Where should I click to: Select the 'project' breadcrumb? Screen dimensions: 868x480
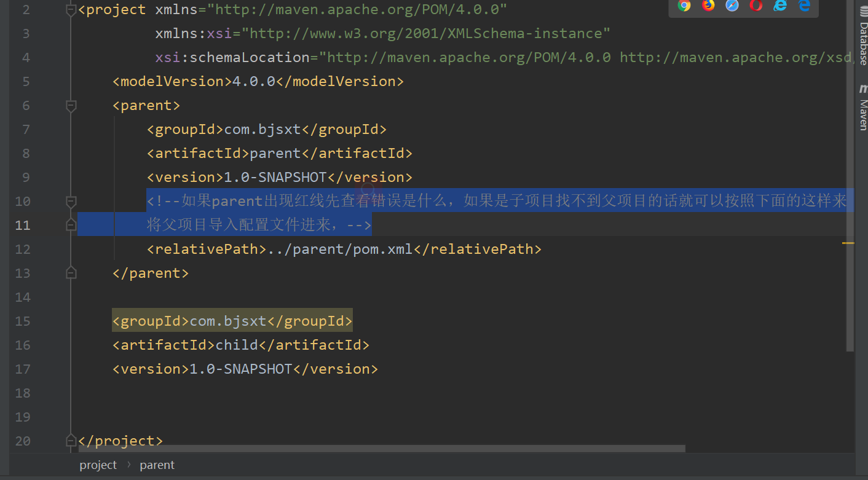coord(98,465)
